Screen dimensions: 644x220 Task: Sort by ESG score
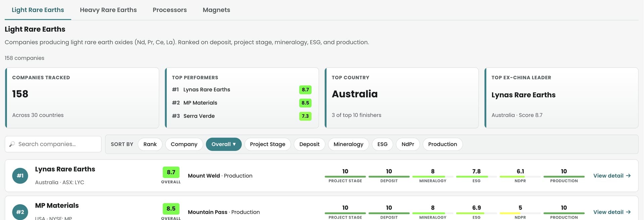[382, 144]
